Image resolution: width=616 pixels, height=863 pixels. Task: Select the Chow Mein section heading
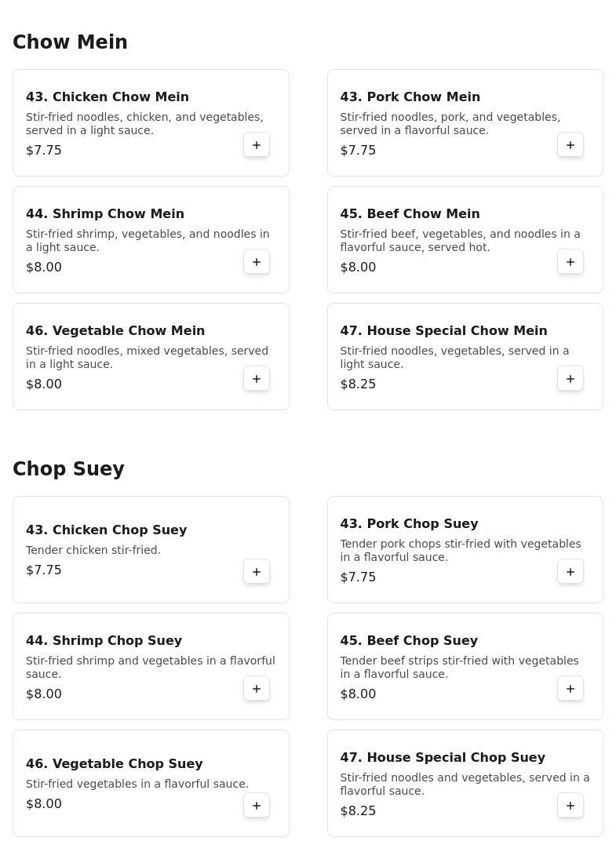70,42
